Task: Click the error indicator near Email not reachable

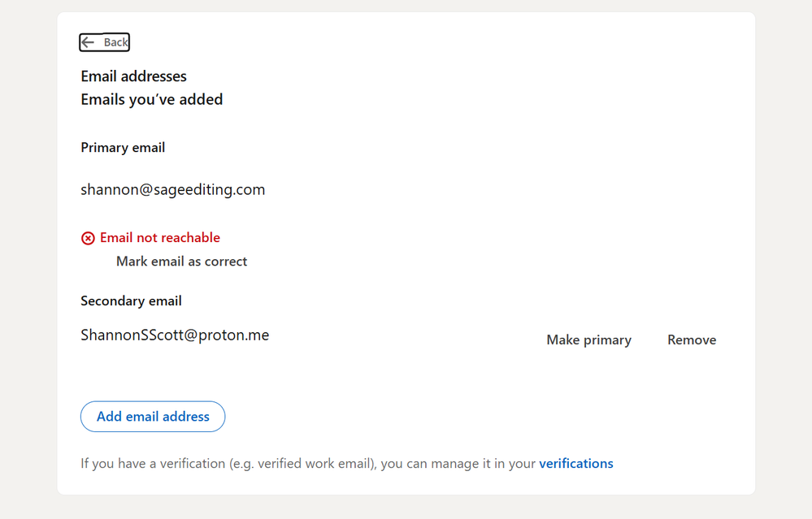Action: pyautogui.click(x=89, y=237)
